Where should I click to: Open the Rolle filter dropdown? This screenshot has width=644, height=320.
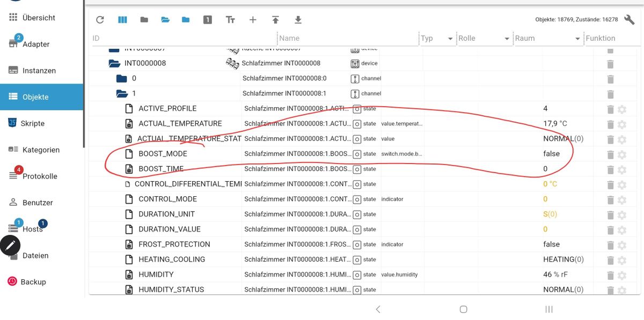coord(507,39)
